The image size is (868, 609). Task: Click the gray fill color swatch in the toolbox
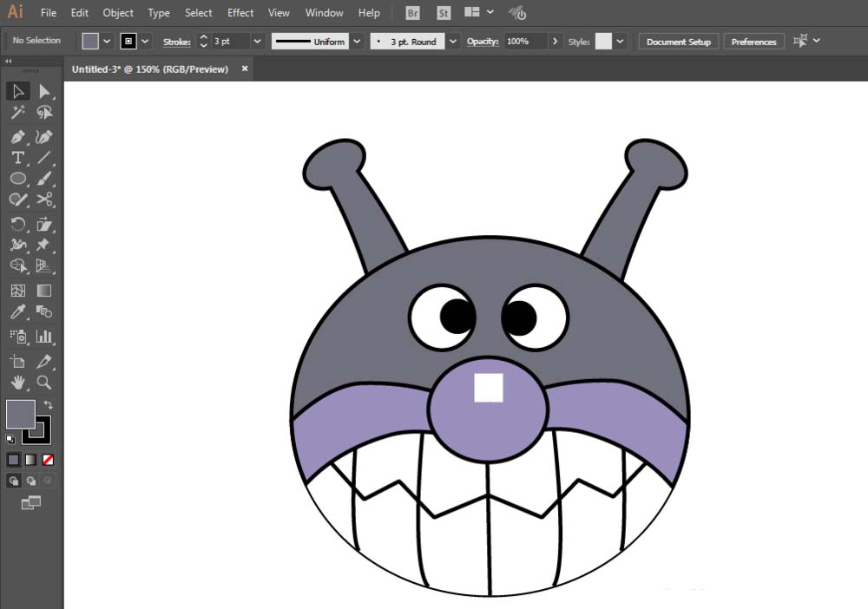click(x=20, y=415)
